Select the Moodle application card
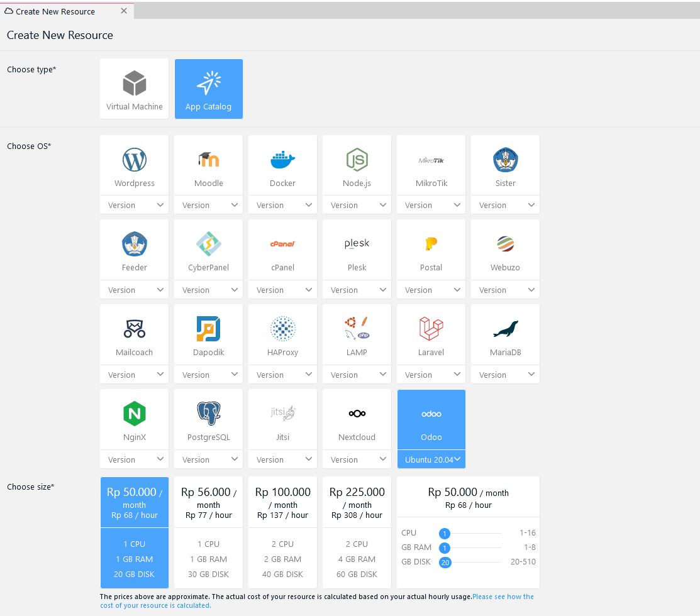The height and width of the screenshot is (616, 700). click(x=208, y=165)
